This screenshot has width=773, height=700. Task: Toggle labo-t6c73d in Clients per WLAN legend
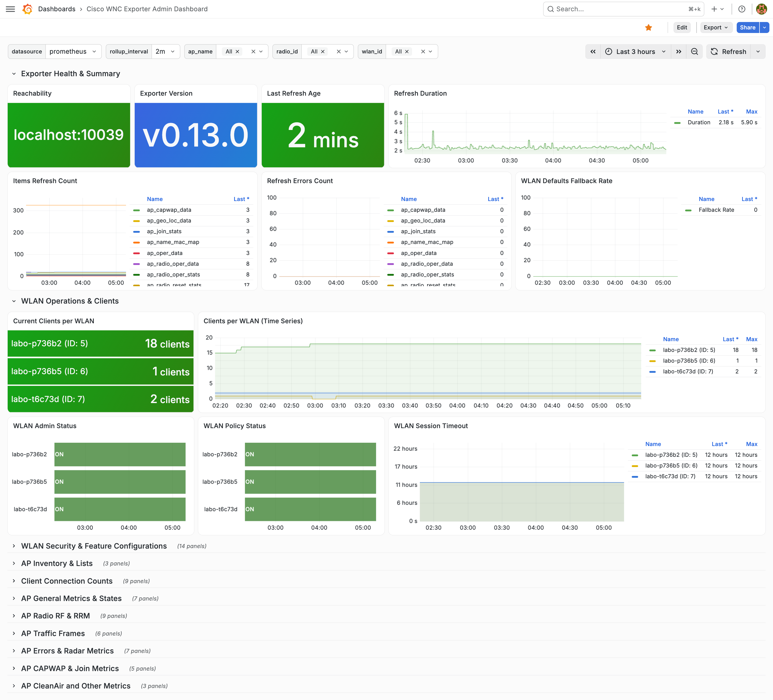click(688, 371)
